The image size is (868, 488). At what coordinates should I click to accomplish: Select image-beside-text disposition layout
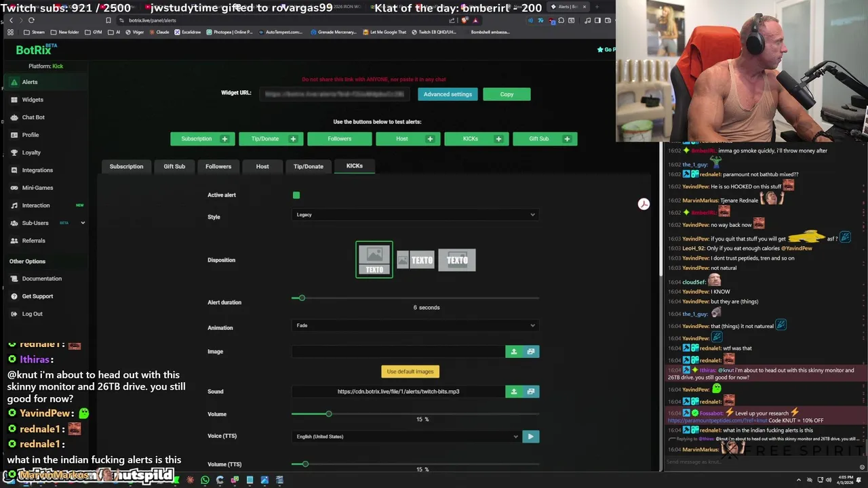416,260
